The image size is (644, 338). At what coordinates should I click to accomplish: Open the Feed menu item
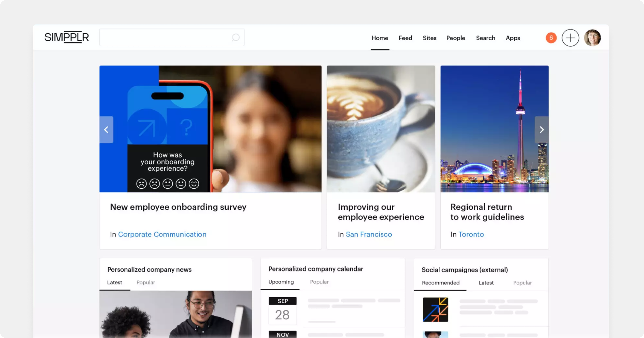click(405, 38)
